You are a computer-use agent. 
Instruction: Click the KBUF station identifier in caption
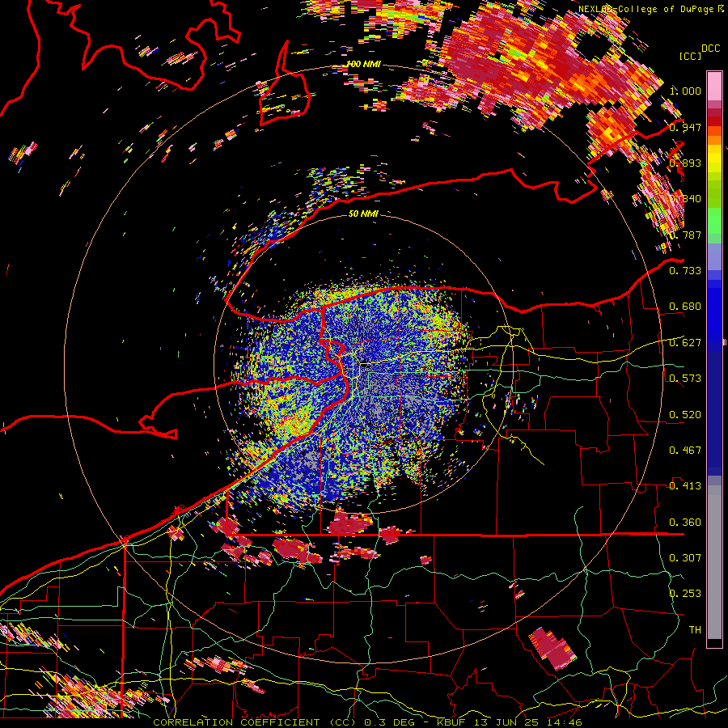click(x=451, y=722)
